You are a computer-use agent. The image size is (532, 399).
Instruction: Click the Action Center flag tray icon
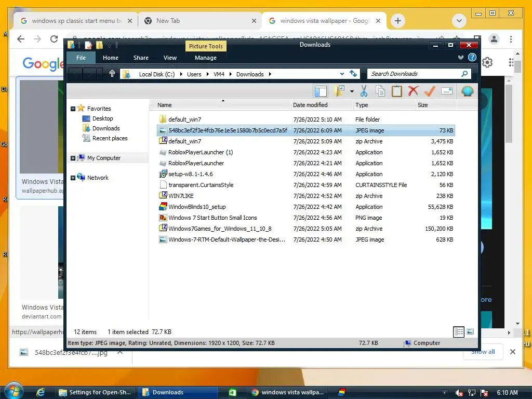[484, 393]
